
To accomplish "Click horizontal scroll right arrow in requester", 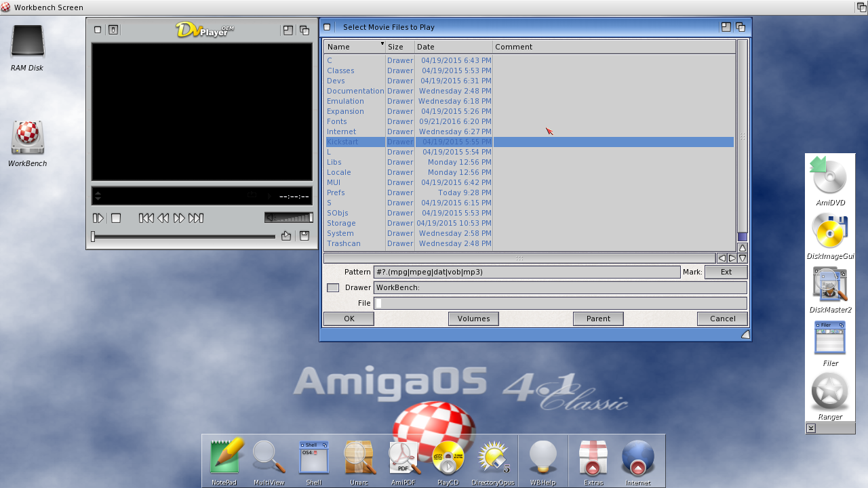I will tap(732, 258).
